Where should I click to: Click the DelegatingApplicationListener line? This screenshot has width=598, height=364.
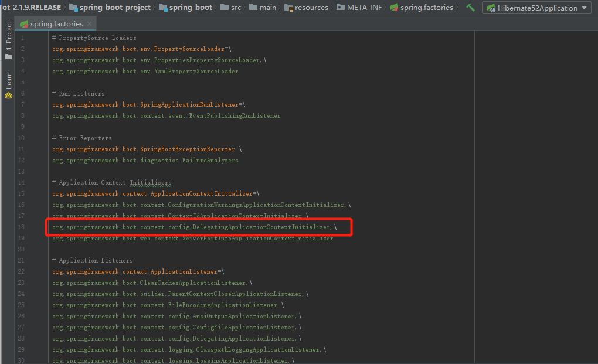[x=177, y=338]
